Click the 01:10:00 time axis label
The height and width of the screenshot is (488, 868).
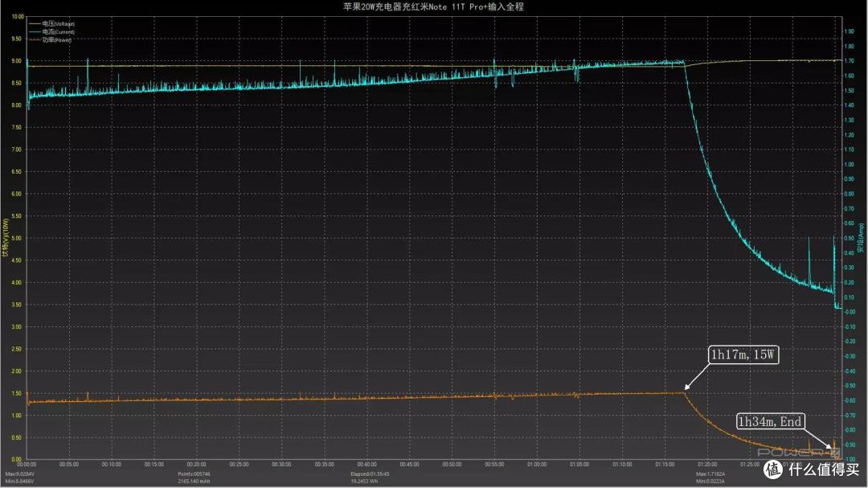(x=622, y=464)
